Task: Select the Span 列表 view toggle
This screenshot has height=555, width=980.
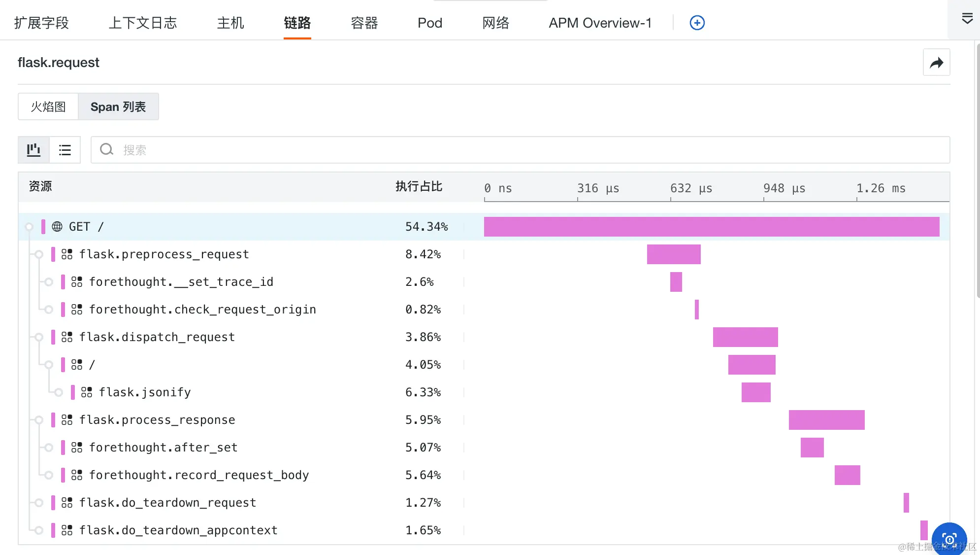Action: pyautogui.click(x=118, y=107)
